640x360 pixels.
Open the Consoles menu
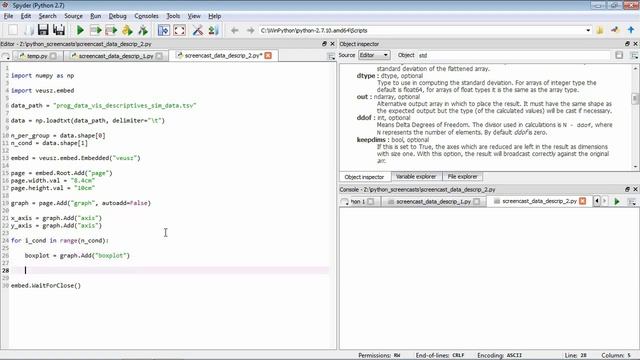point(146,16)
